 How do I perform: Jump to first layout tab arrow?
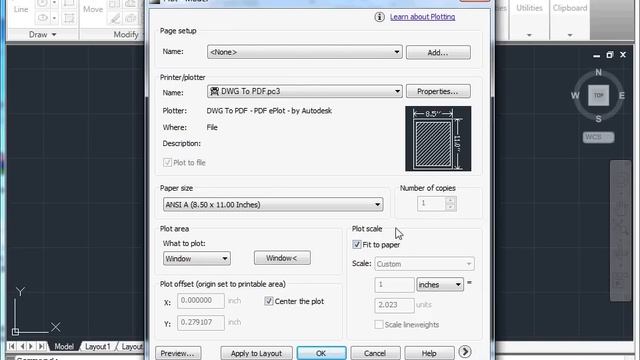[x=11, y=347]
